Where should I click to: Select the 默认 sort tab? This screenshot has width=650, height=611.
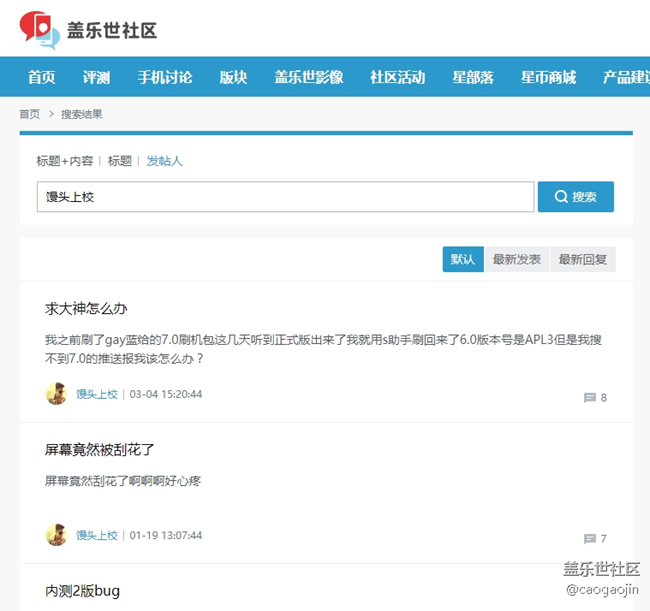tap(463, 260)
